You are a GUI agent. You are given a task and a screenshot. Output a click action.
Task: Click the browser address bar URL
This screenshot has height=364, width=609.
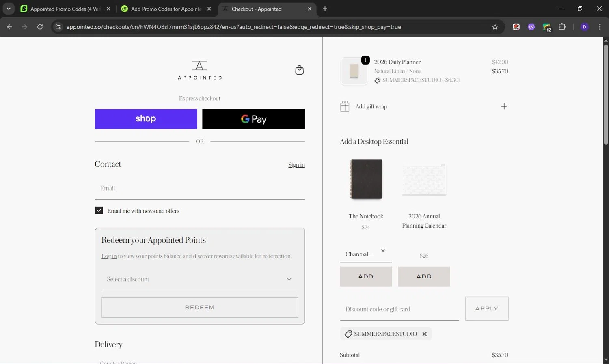tap(233, 27)
